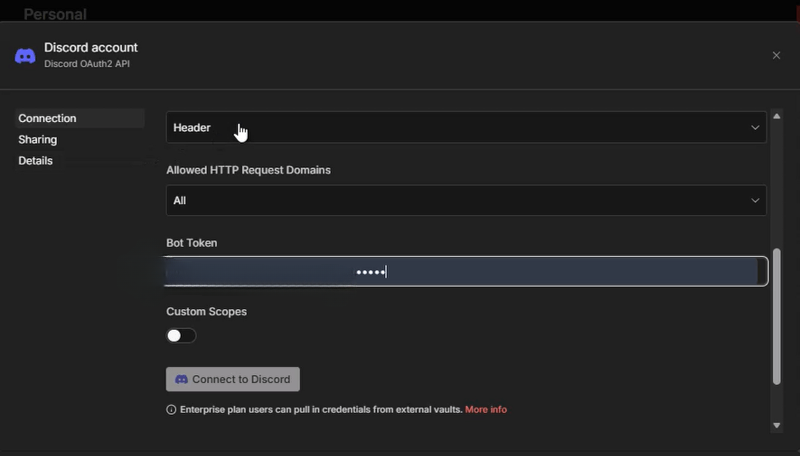This screenshot has height=456, width=800.
Task: Expand the Header dropdown chevron
Action: [755, 128]
